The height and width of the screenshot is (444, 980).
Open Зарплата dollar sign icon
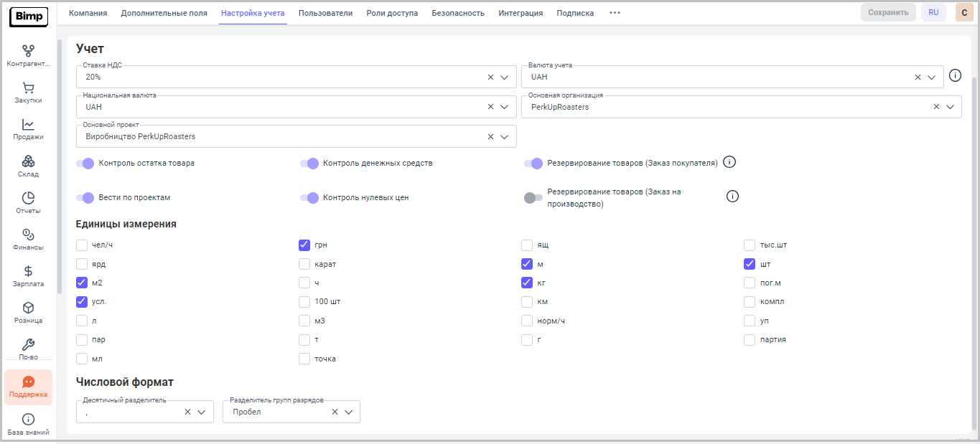click(28, 273)
